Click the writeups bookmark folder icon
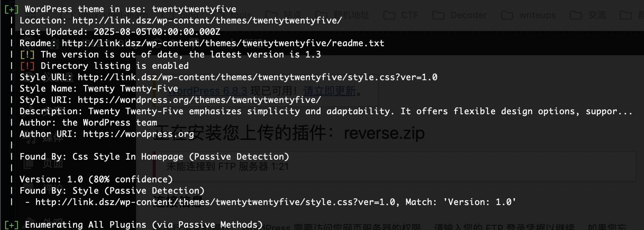 (507, 15)
